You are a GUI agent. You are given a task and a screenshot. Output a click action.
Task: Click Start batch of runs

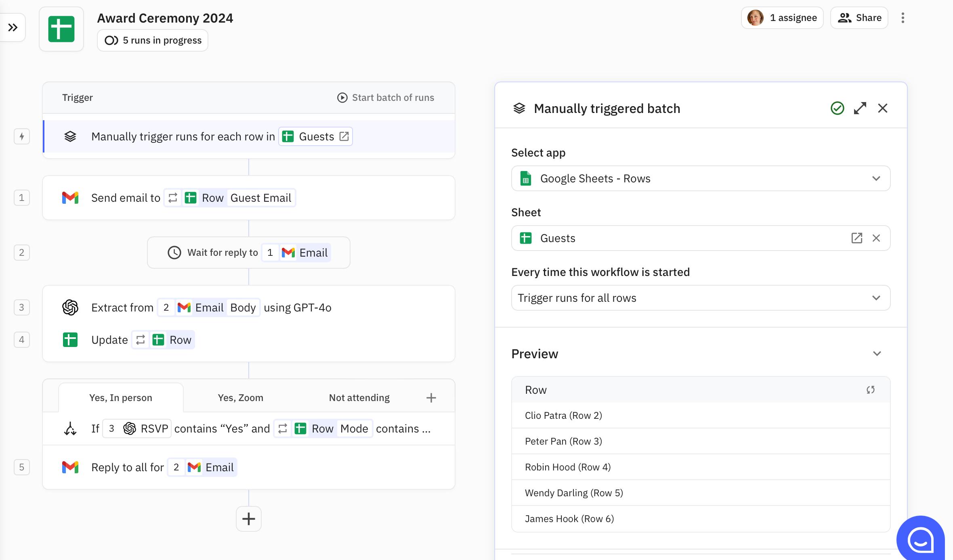coord(386,98)
